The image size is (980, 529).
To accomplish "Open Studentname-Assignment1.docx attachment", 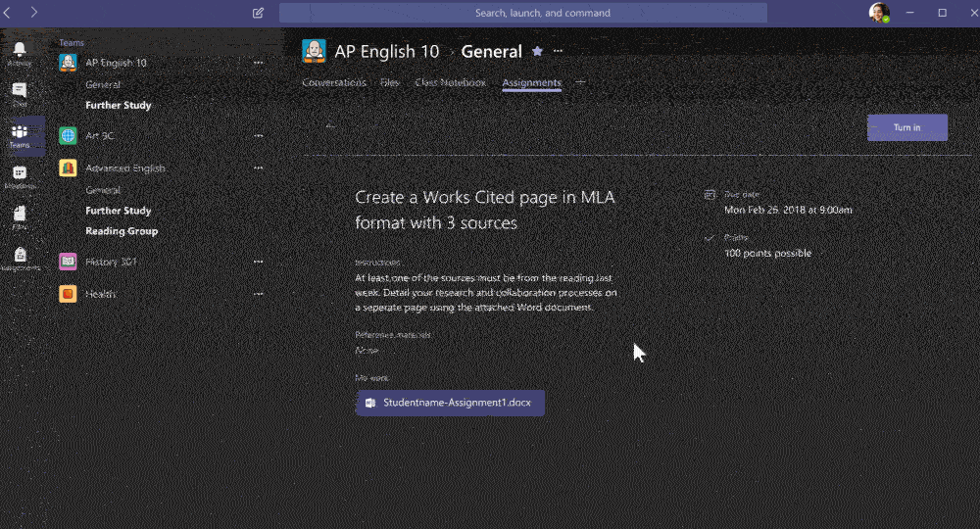I will coord(450,403).
